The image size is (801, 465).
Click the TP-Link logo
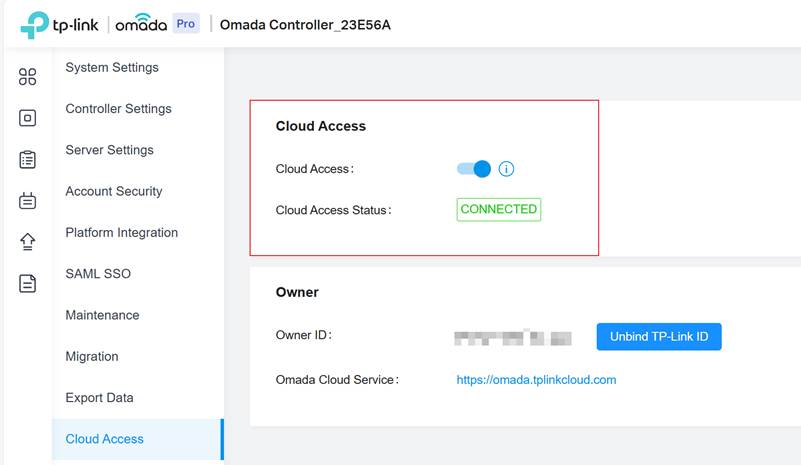[59, 24]
